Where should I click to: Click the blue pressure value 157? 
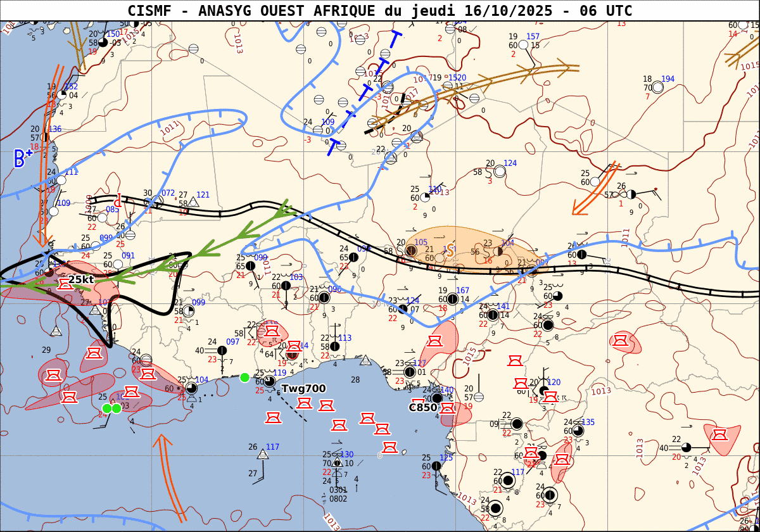point(533,36)
